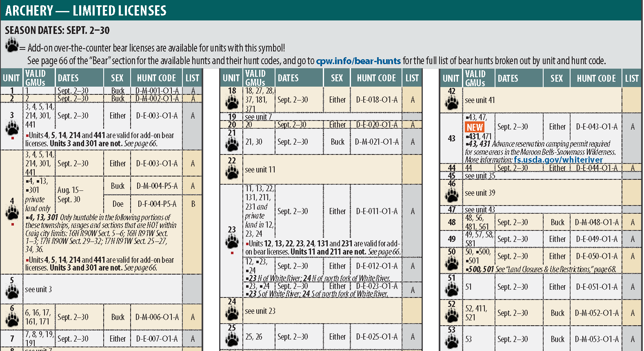The image size is (644, 351).
Task: Click the bear paw icon for unit 46
Action: [451, 195]
